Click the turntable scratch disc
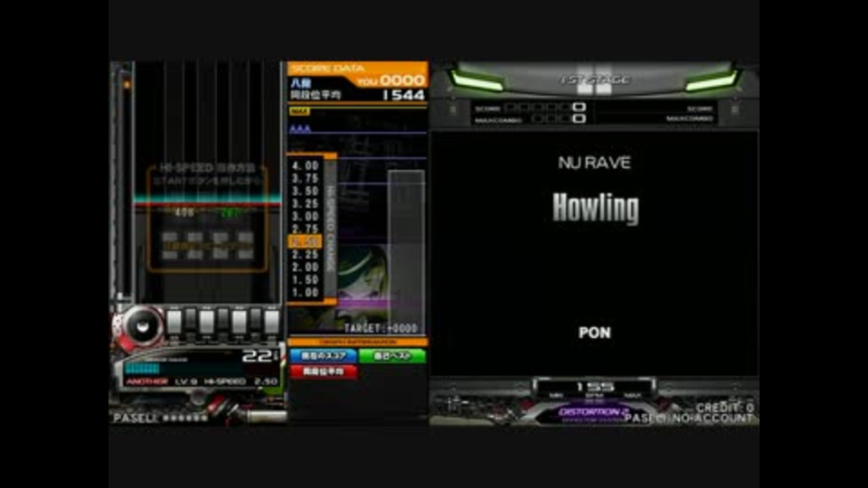Screen dimensions: 868x488 point(142,326)
